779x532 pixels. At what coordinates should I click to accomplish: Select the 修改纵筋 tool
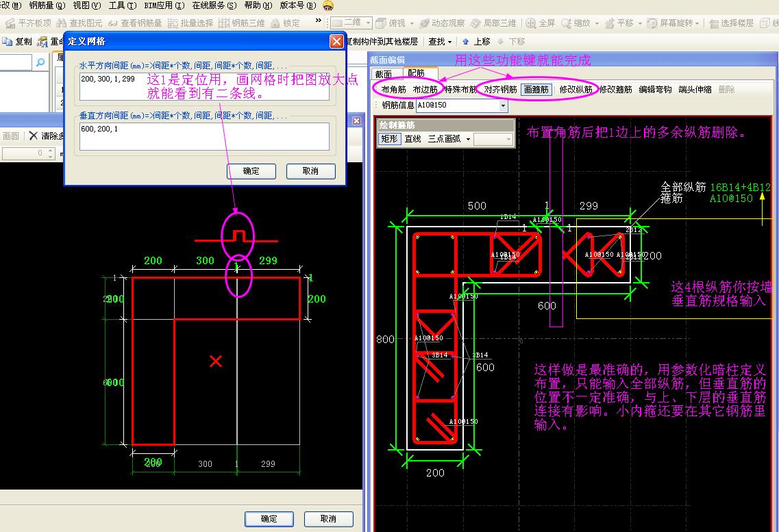coord(576,89)
